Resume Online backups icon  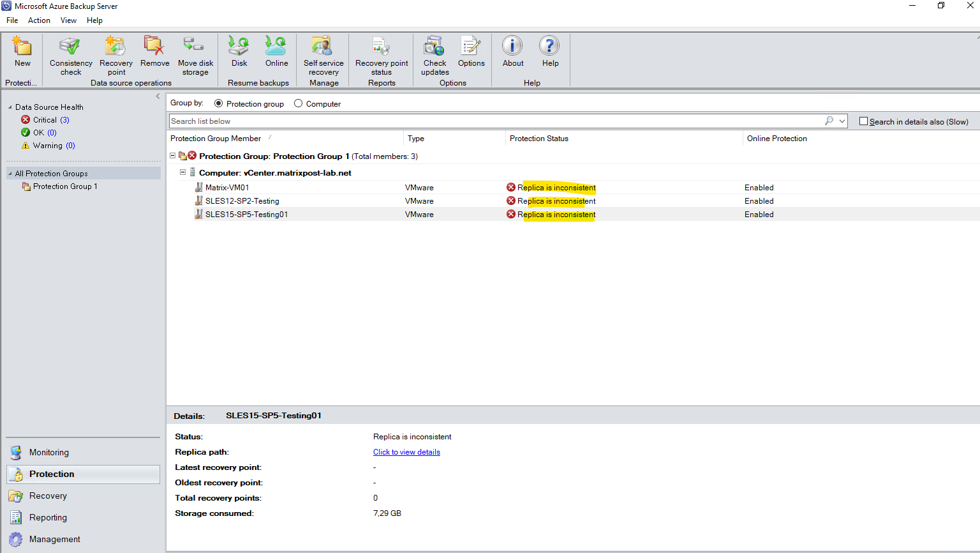click(276, 46)
